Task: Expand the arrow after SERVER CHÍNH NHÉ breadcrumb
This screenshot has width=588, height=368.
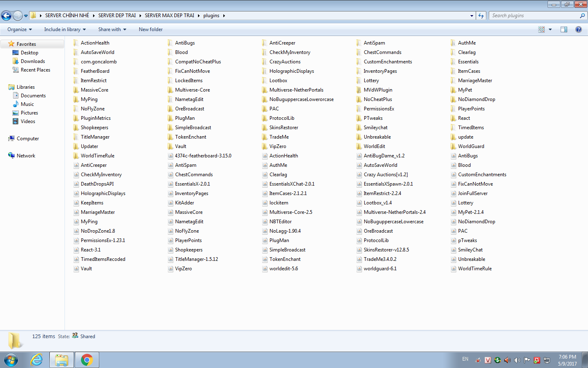Action: (x=94, y=16)
